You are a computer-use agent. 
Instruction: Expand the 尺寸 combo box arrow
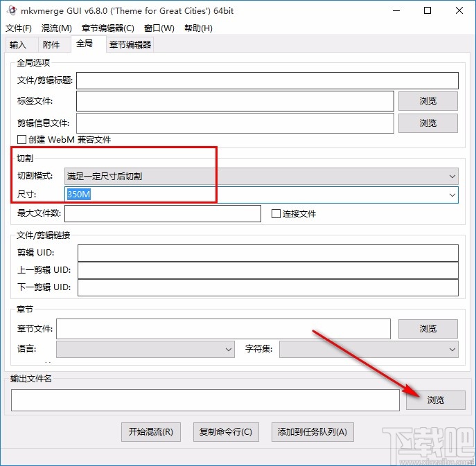click(x=452, y=195)
